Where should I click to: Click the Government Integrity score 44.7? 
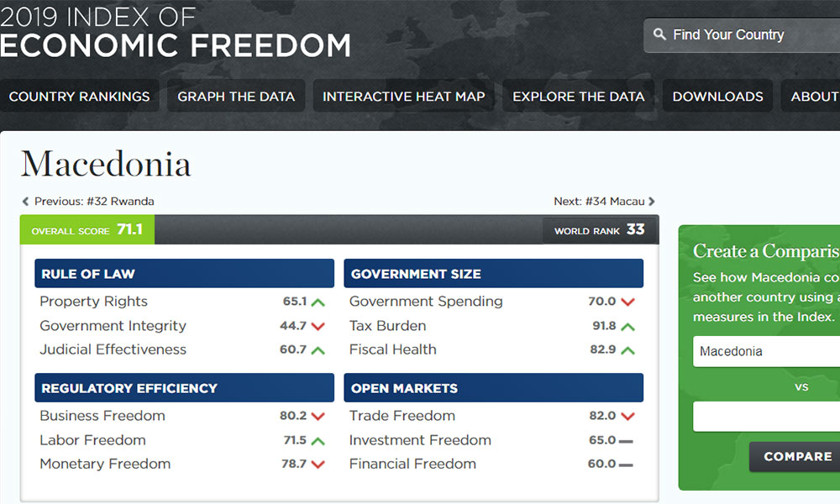tap(293, 326)
